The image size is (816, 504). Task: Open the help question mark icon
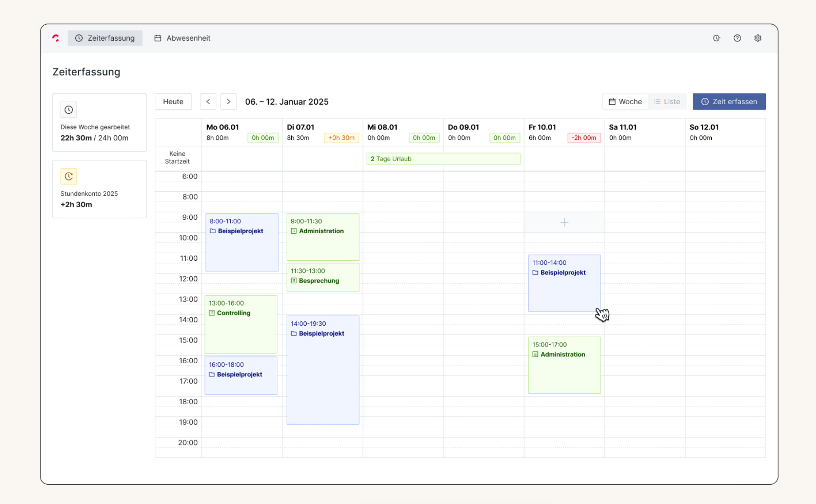pos(737,38)
